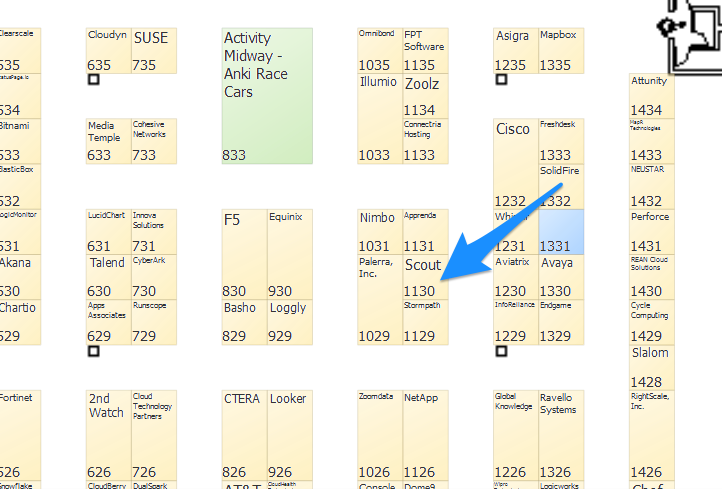The image size is (722, 489).
Task: Select the highlighted blue booth 1331
Action: tap(561, 232)
